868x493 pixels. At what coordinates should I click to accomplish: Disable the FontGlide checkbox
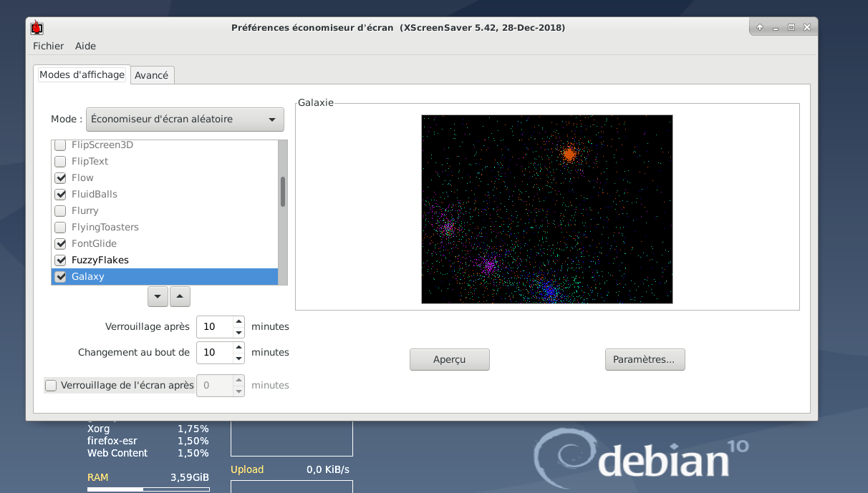coord(60,243)
